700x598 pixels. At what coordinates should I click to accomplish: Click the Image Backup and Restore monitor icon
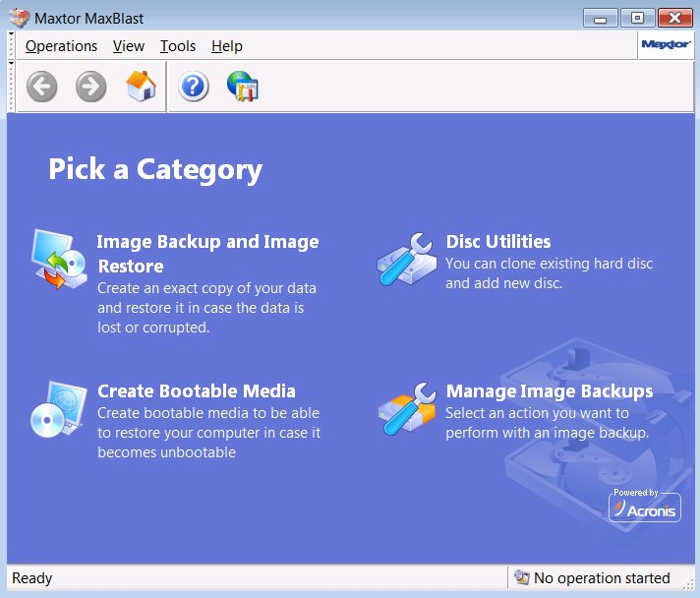tap(59, 259)
